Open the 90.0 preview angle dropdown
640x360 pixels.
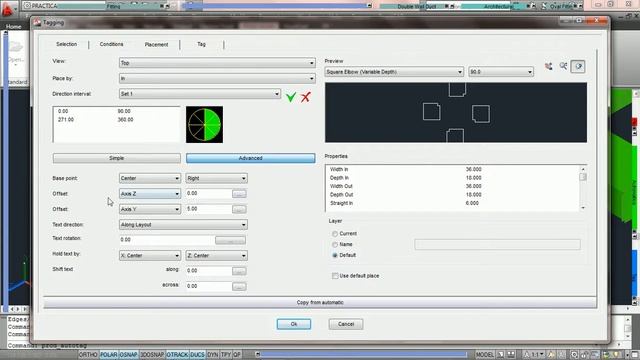click(x=501, y=72)
